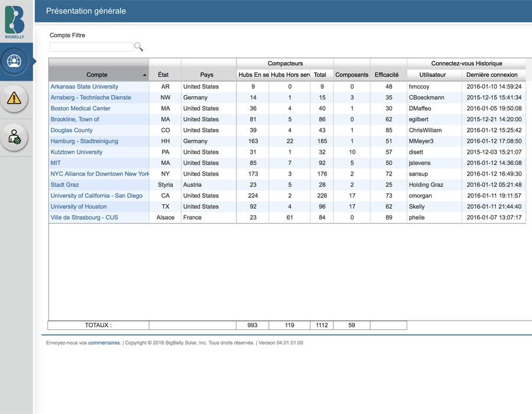Click the Composants column header
Viewport: 532px width, 414px height.
tap(352, 75)
